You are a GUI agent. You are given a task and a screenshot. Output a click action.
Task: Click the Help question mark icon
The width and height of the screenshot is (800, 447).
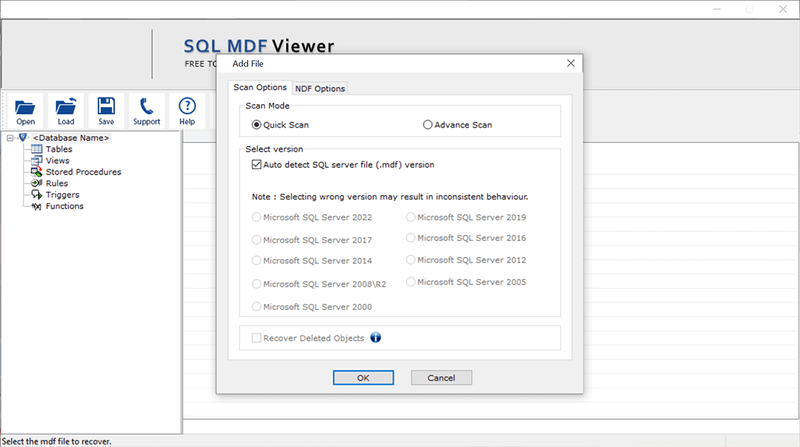tap(187, 106)
